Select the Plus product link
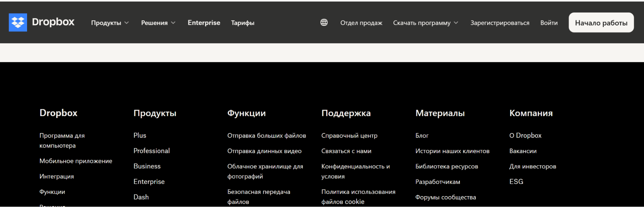Image resolution: width=644 pixels, height=207 pixels. coord(140,135)
